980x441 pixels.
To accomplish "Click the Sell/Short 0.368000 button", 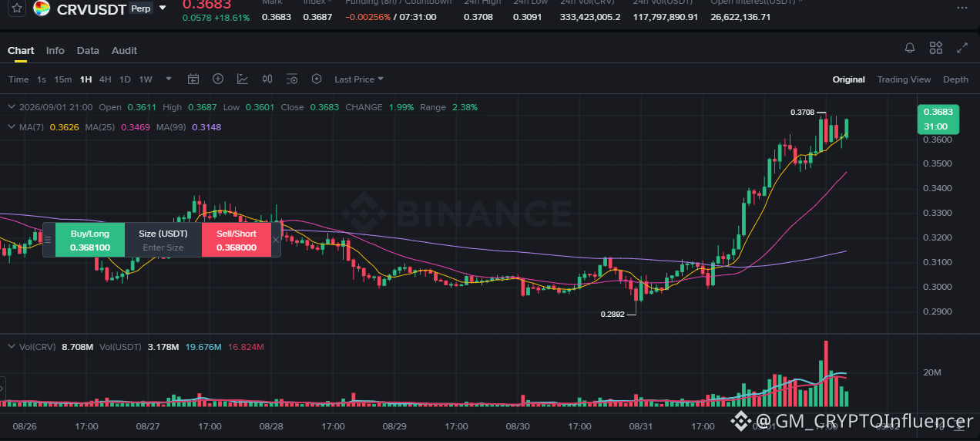I will click(237, 241).
